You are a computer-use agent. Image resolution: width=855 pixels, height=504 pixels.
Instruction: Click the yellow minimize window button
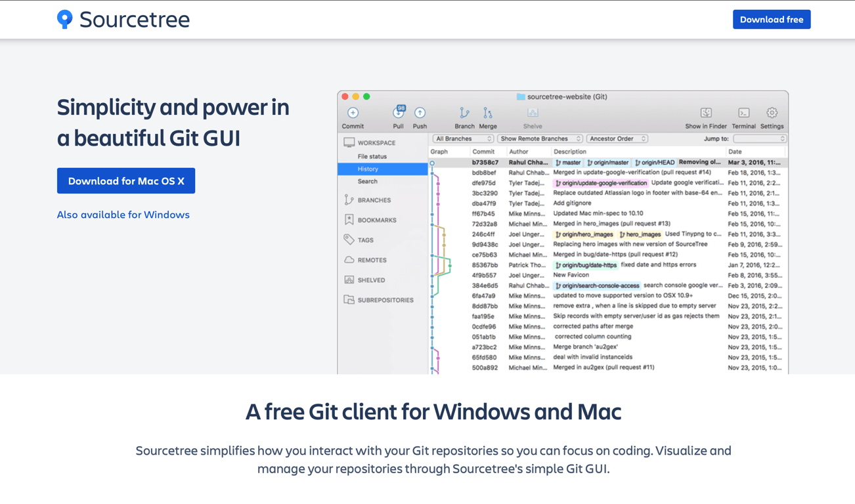356,96
